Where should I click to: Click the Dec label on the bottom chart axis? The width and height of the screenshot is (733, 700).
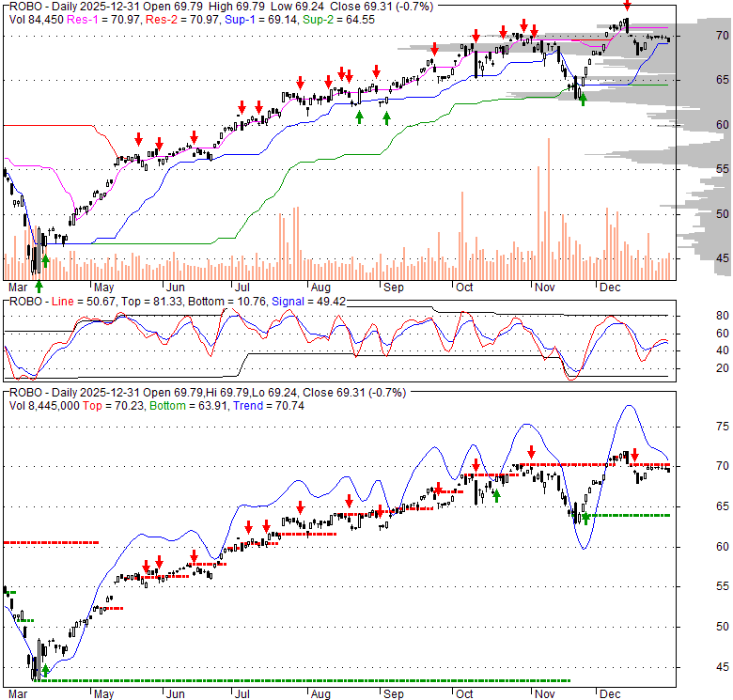point(610,694)
